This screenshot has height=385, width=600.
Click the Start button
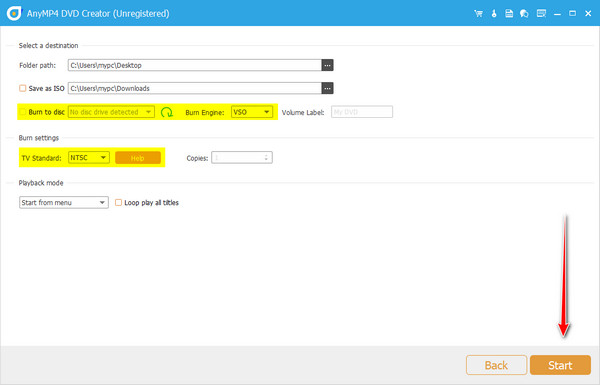point(560,365)
